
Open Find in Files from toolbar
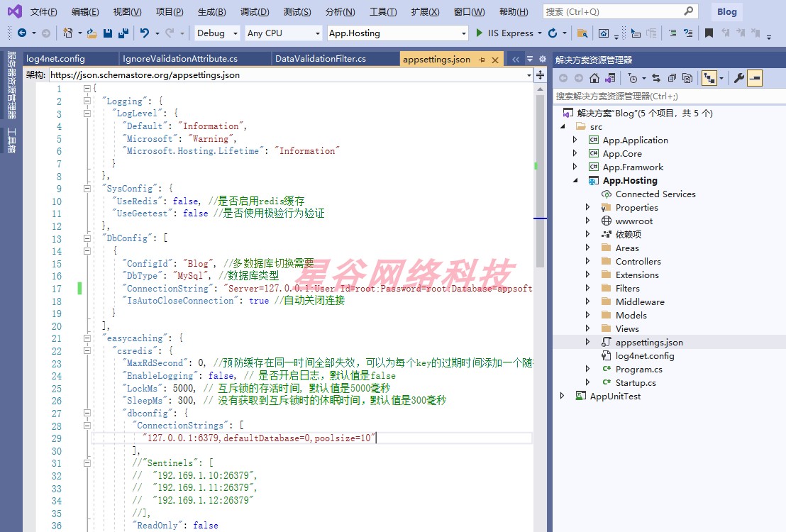point(582,33)
